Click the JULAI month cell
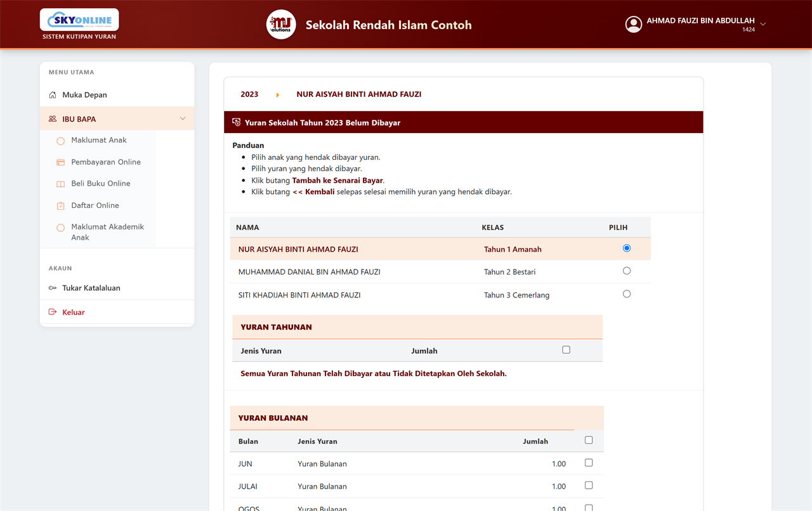Screen dimensions: 812x511 (248, 486)
